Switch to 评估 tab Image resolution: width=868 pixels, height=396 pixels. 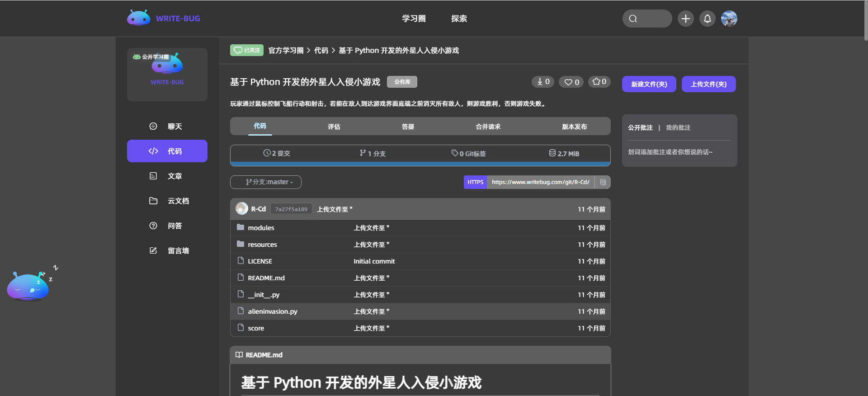[x=334, y=127]
